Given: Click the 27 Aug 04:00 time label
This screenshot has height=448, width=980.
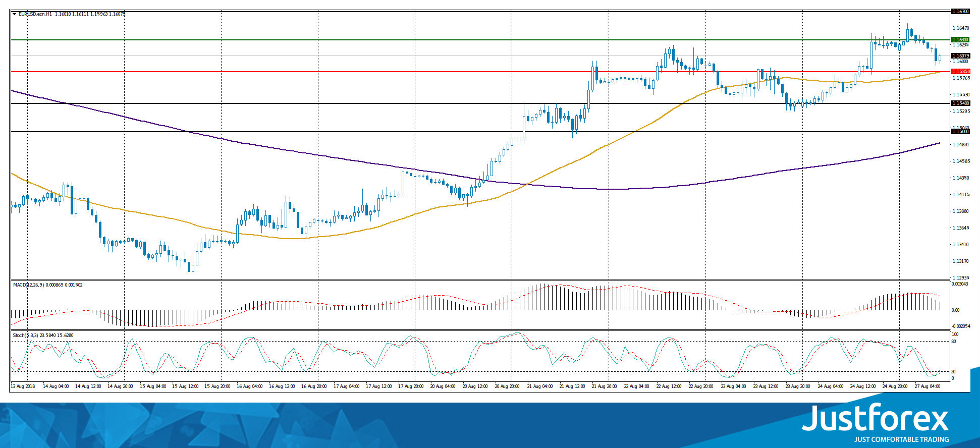Looking at the screenshot, I should (928, 386).
